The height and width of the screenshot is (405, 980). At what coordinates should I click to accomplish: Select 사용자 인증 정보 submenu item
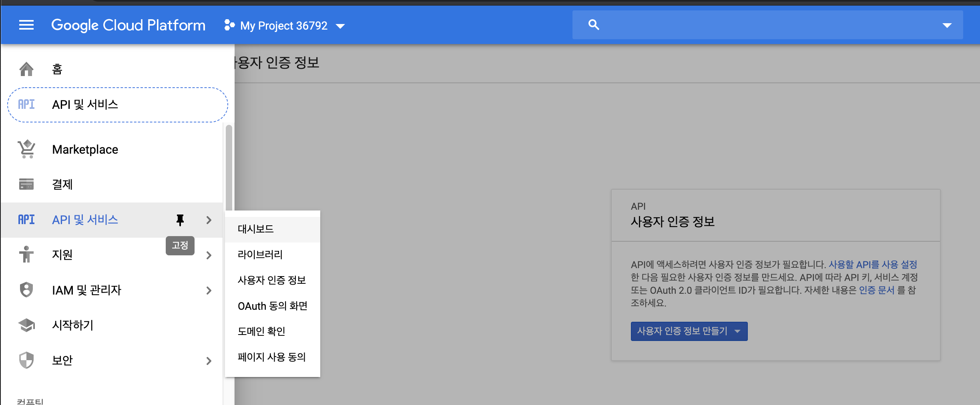[x=273, y=280]
